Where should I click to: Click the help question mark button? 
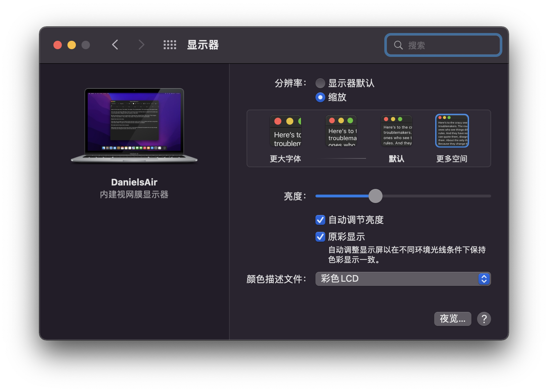484,319
